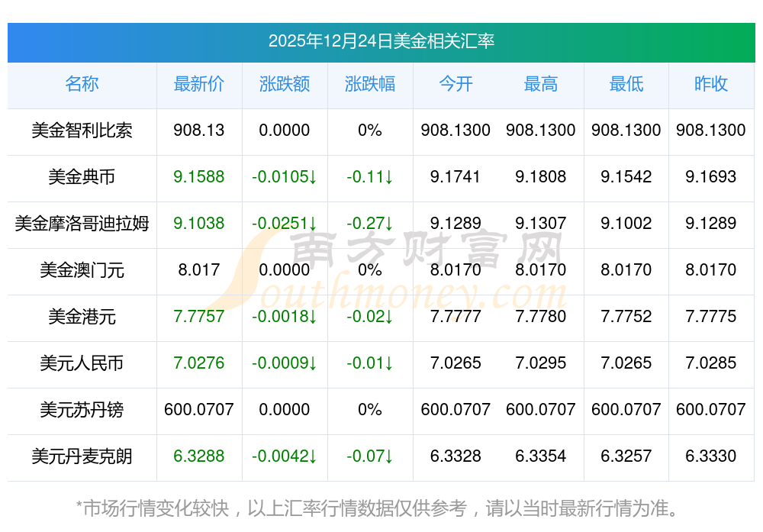
Task: Click the 最高 column header
Action: click(x=541, y=84)
